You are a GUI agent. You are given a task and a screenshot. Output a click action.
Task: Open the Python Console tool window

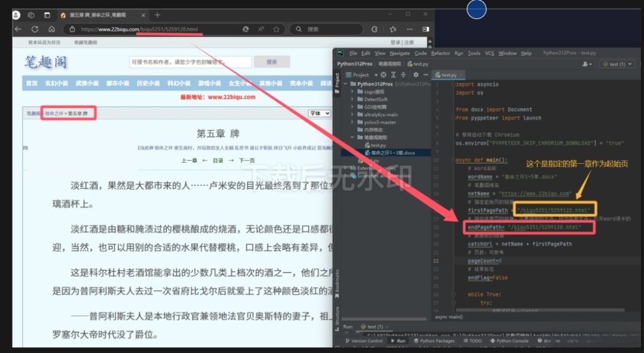click(509, 340)
